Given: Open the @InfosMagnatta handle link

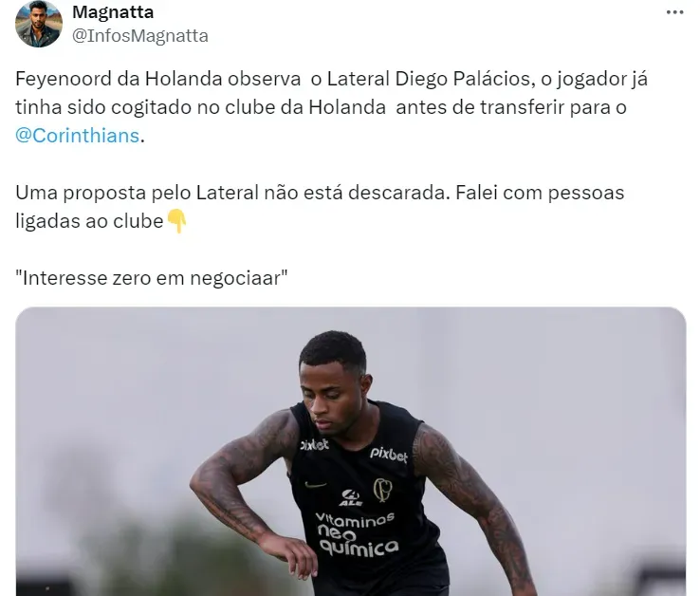Looking at the screenshot, I should (140, 36).
